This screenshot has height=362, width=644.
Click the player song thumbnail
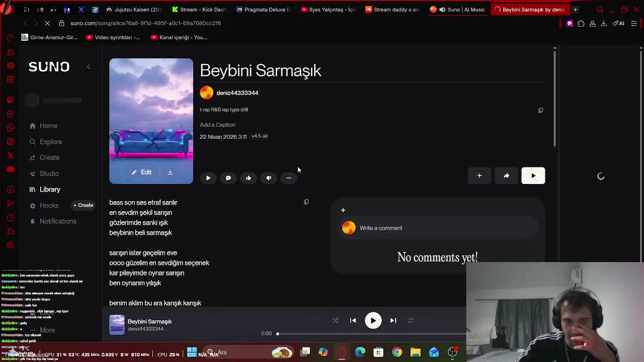[117, 325]
